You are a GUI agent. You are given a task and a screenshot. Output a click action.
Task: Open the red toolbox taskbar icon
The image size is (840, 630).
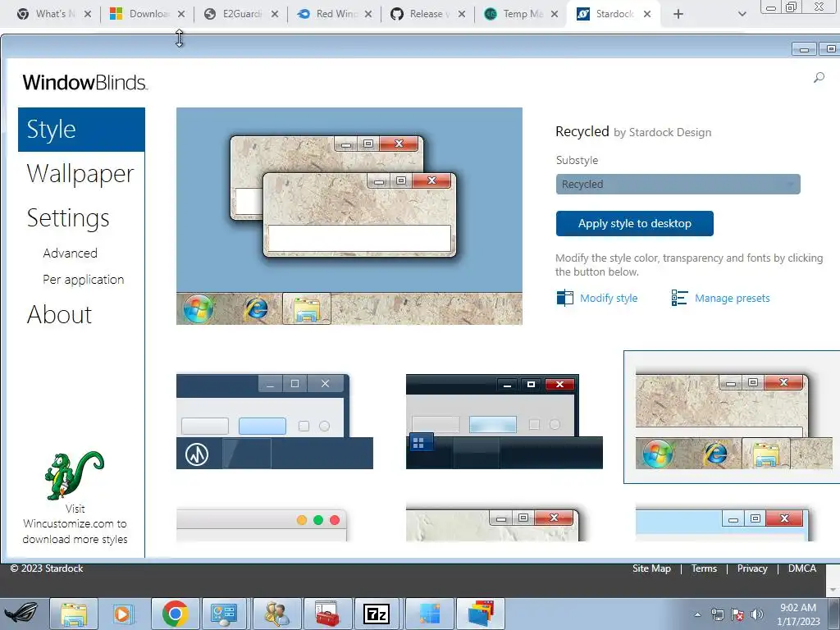click(327, 614)
